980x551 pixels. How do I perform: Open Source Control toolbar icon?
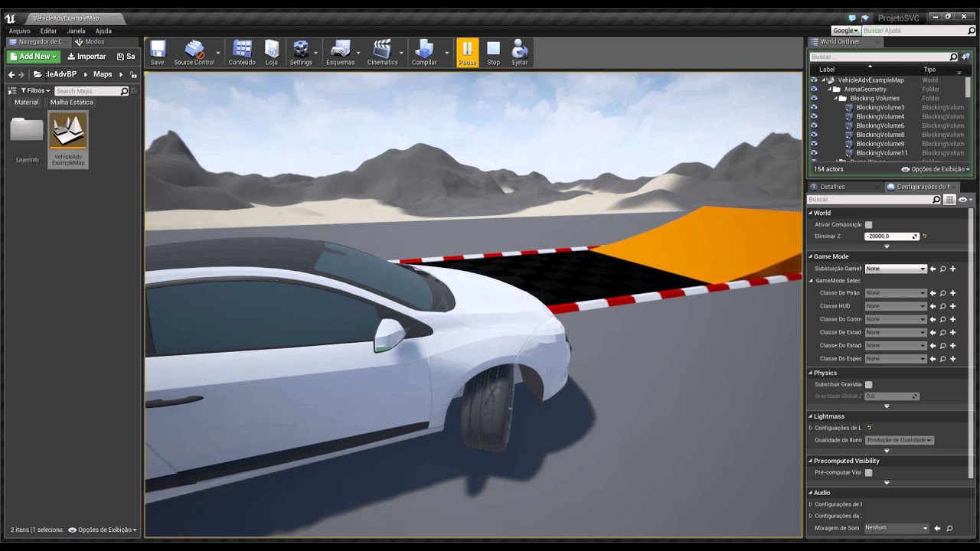click(x=194, y=52)
